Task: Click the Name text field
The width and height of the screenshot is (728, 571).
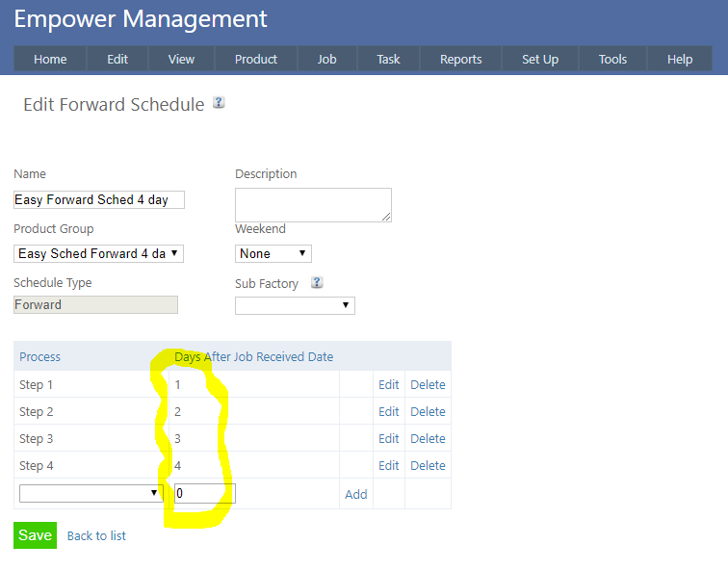Action: [x=98, y=200]
